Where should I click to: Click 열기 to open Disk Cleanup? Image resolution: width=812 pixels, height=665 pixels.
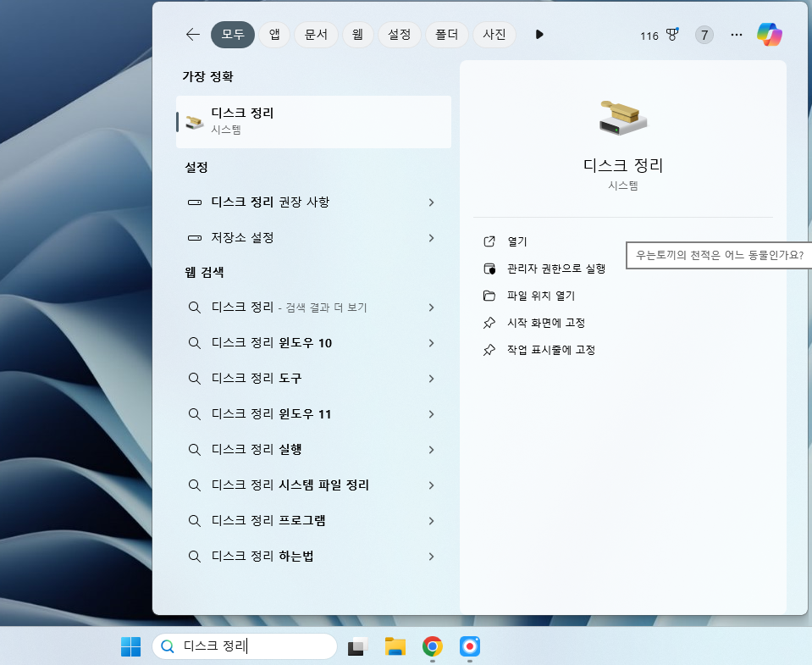[x=516, y=241]
